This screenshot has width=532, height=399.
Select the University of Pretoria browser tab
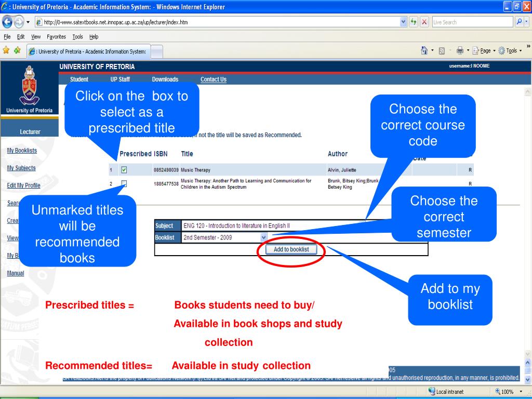click(x=89, y=51)
